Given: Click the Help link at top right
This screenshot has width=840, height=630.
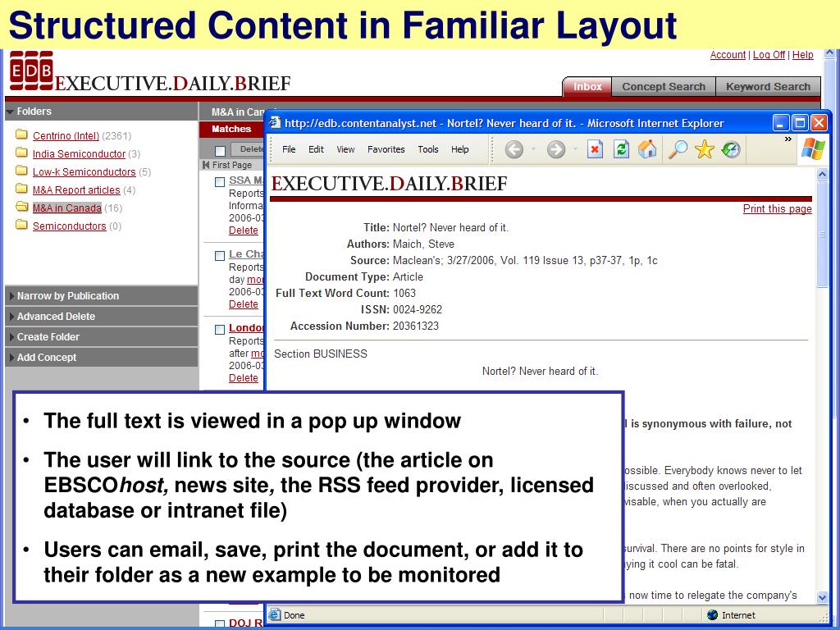Looking at the screenshot, I should [802, 55].
